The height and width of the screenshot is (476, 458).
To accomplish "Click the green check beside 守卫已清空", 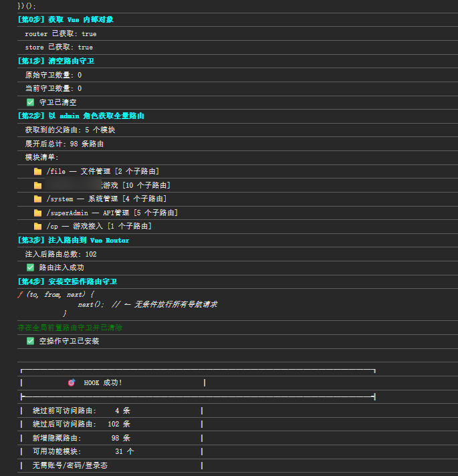I will coord(30,102).
